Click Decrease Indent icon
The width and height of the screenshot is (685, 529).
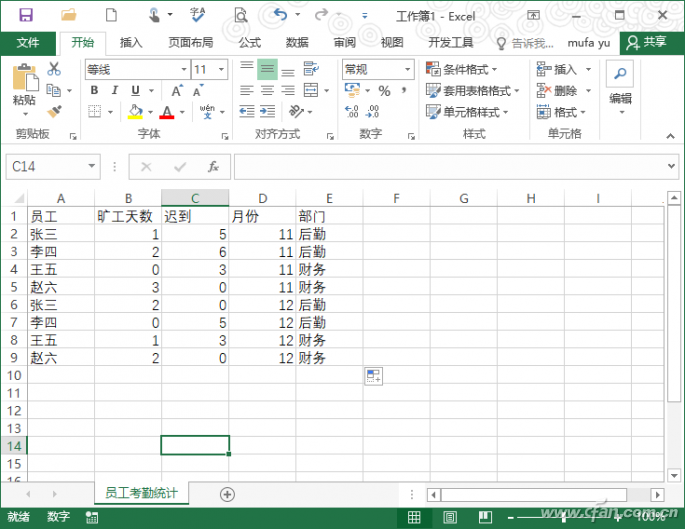(247, 111)
